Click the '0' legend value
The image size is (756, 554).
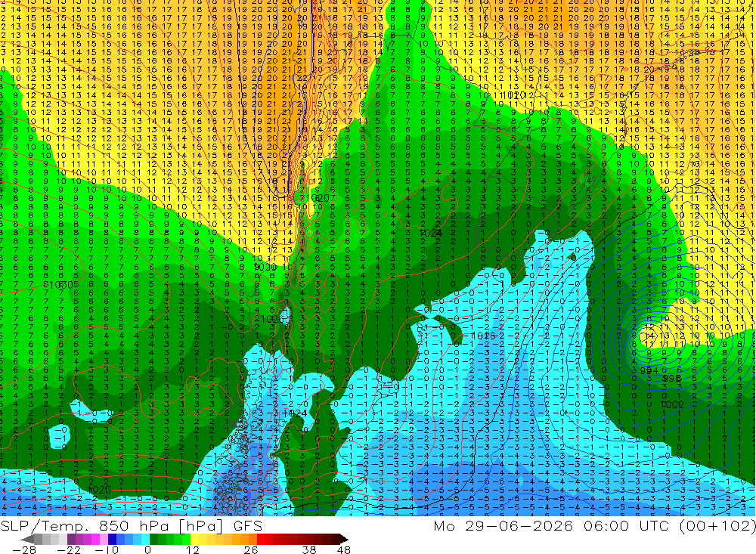tap(147, 549)
